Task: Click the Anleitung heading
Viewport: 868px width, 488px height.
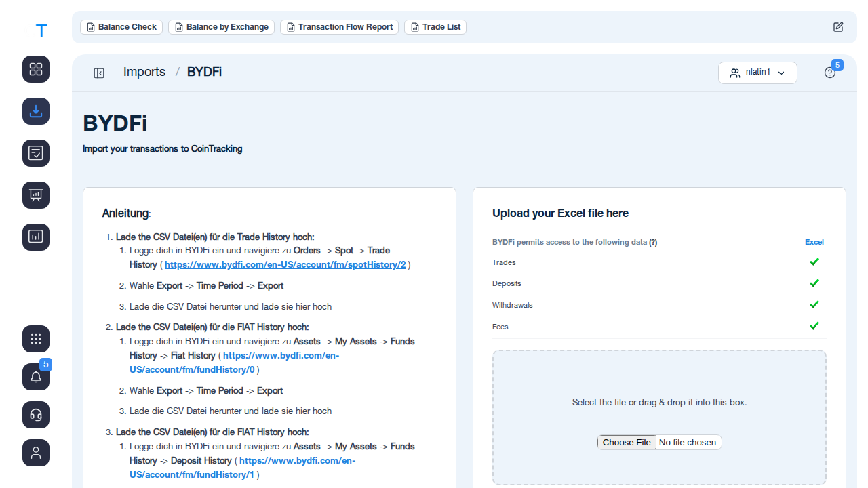Action: click(x=126, y=213)
